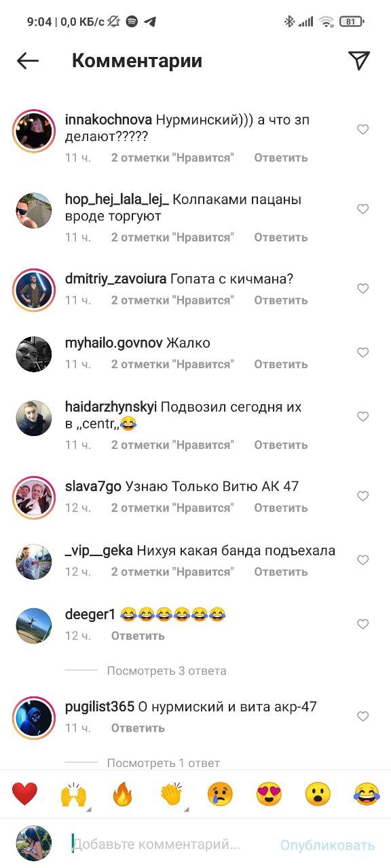Like innakochnova's comment with the heart
Screen dimensions: 391x868
point(363,130)
